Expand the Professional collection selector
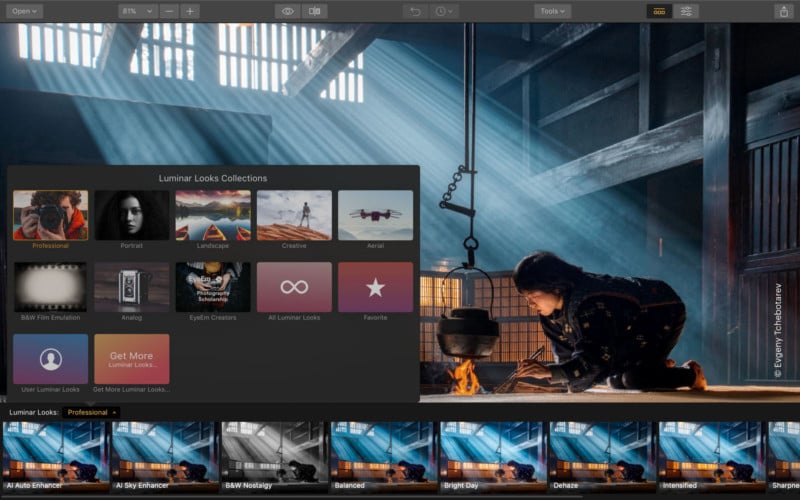The height and width of the screenshot is (500, 800). 91,412
